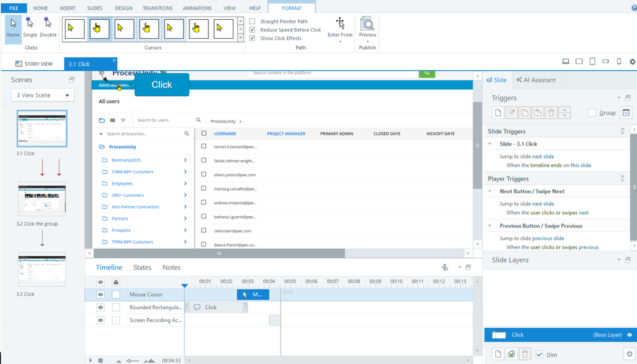Collapse Previous Button / Swipe Previous trigger

[490, 226]
